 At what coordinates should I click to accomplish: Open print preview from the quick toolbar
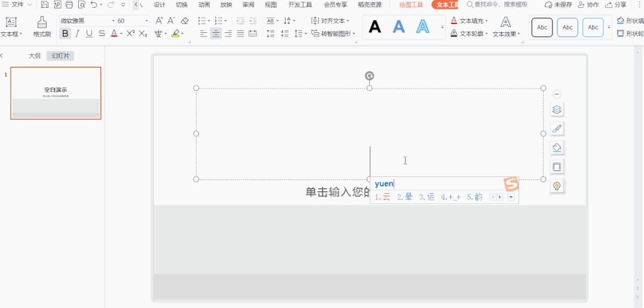click(x=81, y=5)
